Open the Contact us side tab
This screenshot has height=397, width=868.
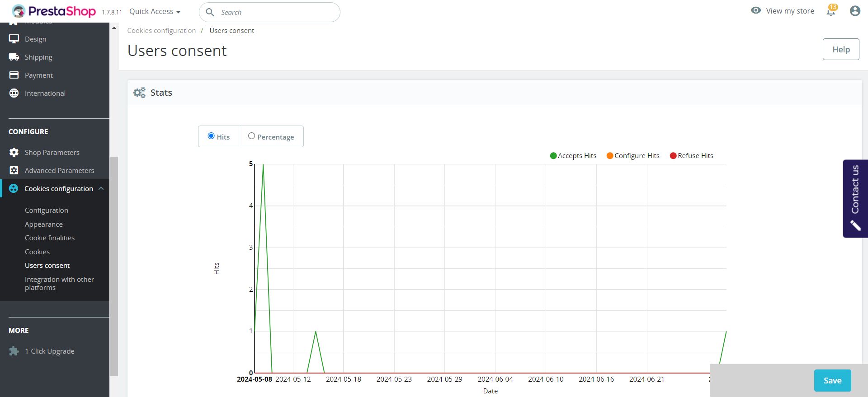point(855,198)
